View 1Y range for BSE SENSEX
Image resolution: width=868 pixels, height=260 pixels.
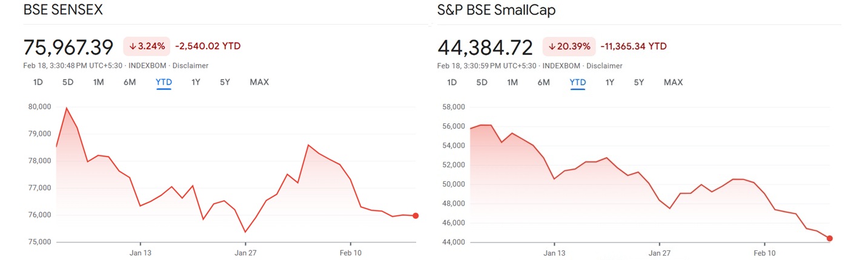tap(196, 82)
